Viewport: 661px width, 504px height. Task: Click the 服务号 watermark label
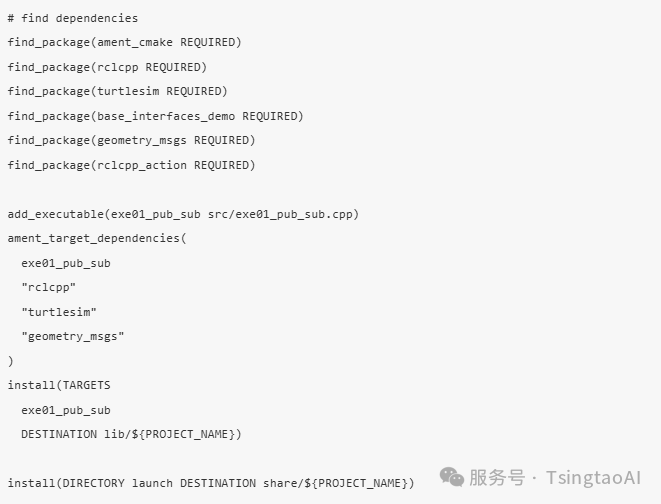pos(497,478)
